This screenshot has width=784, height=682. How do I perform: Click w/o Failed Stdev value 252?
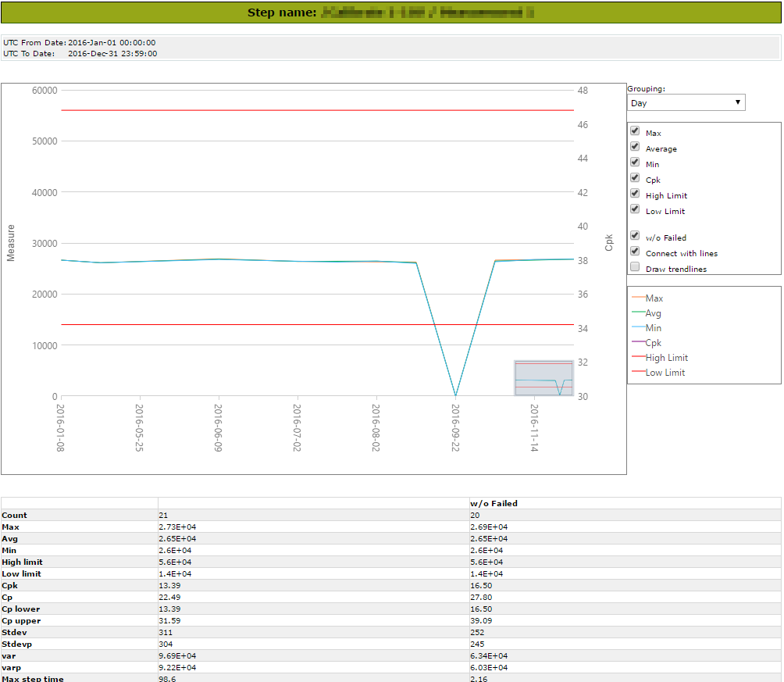(477, 633)
